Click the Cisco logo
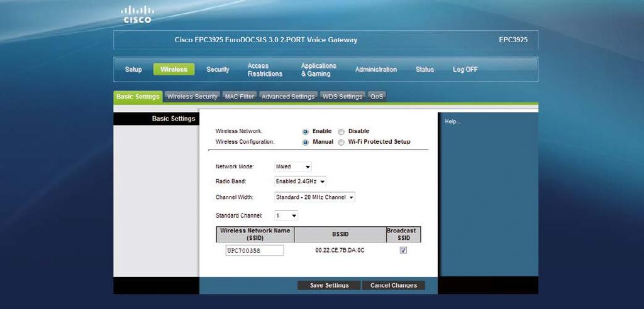This screenshot has height=309, width=644. 137,14
